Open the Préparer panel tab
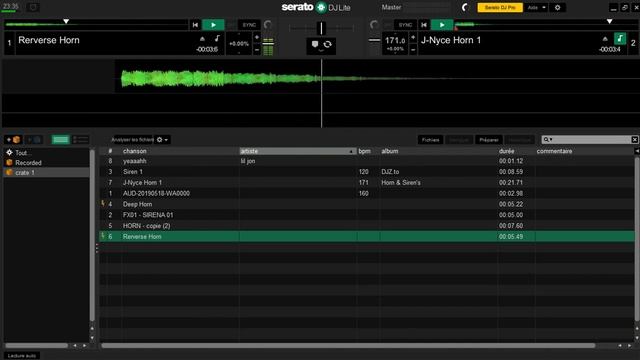 [489, 140]
